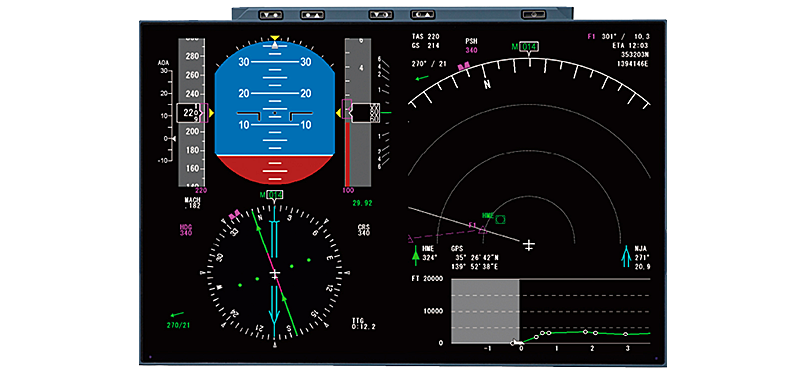The height and width of the screenshot is (372, 800).
Task: Click the cyan NJA bearing pointer arrow icon
Action: point(626,256)
